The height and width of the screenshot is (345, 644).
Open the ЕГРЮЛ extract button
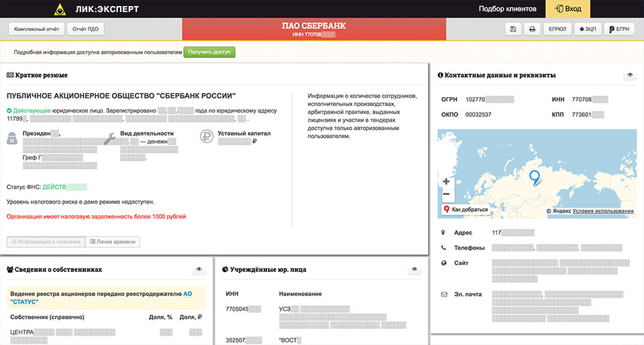[x=557, y=29]
